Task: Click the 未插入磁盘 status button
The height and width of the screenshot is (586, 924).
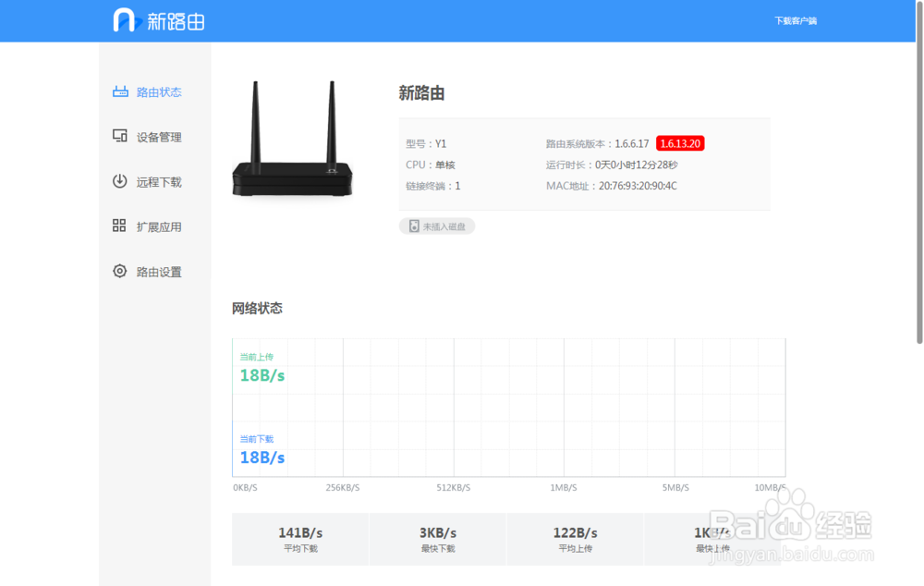Action: coord(437,226)
